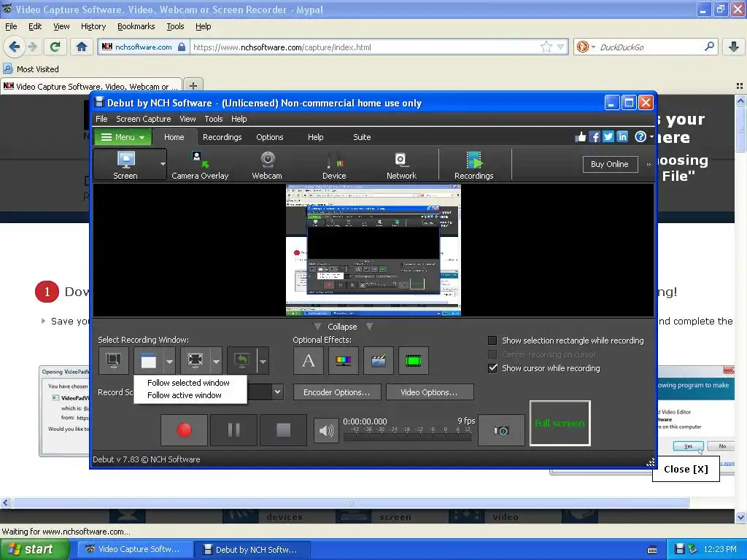The height and width of the screenshot is (560, 747).
Task: Share on LinkedIn icon in Debut
Action: [622, 137]
